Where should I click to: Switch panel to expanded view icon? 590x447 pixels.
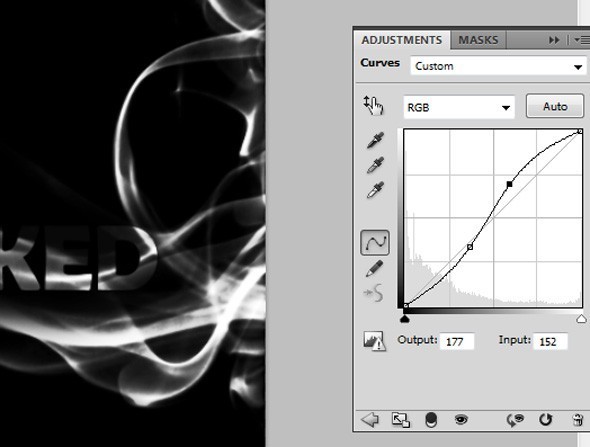400,420
